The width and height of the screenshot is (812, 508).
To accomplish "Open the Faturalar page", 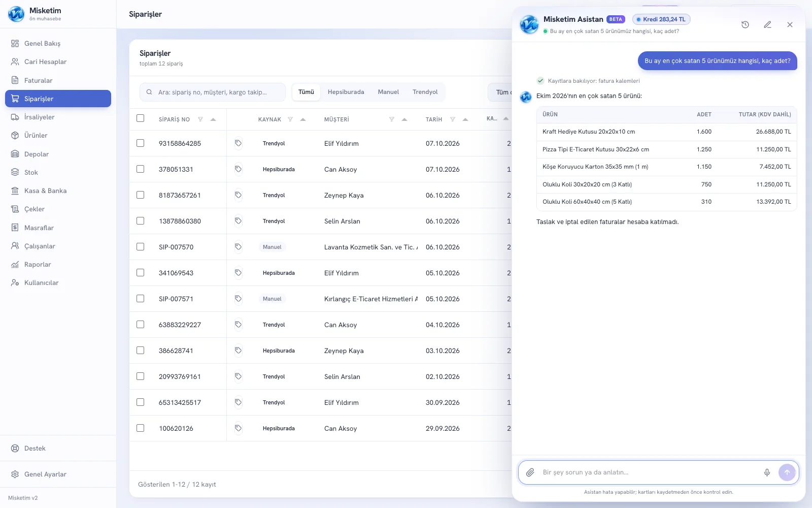I will (x=58, y=80).
